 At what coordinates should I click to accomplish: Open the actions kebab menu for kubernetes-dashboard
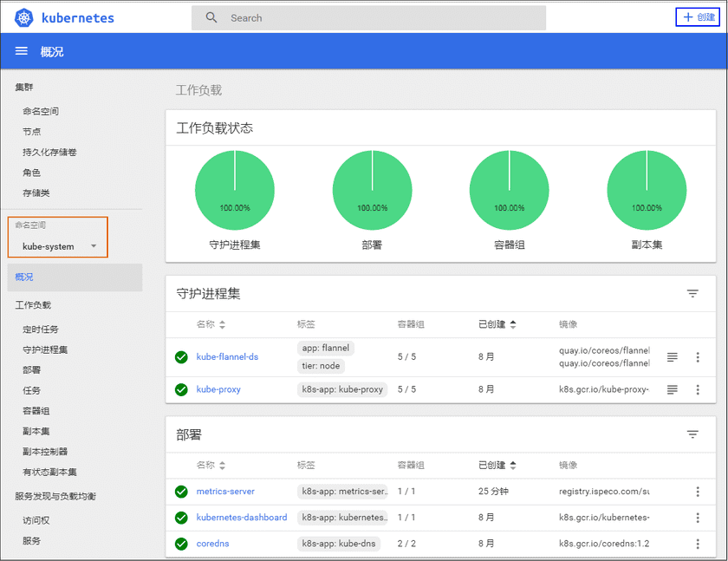point(699,518)
